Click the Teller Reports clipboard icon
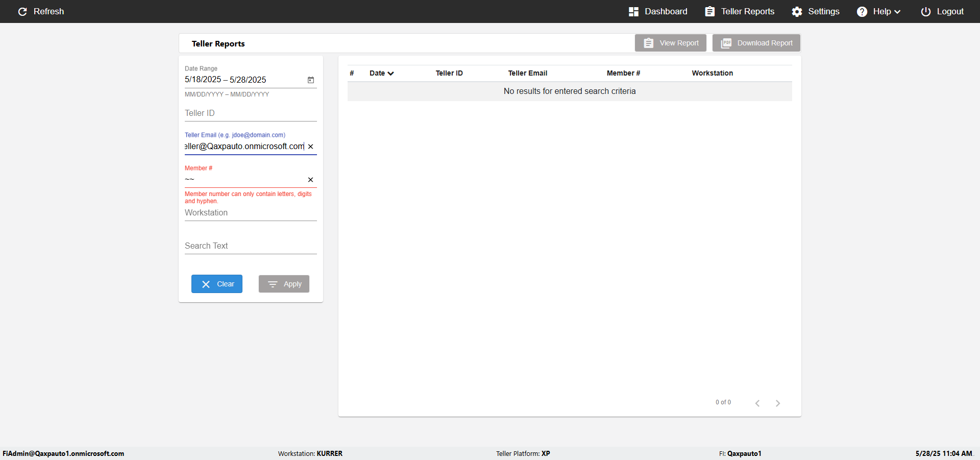This screenshot has height=460, width=980. (710, 11)
